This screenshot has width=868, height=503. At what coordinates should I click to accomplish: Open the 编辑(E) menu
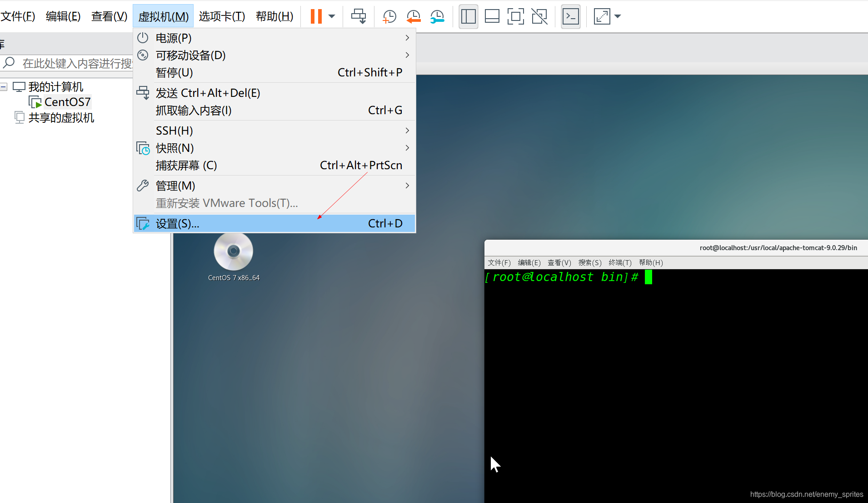tap(63, 16)
